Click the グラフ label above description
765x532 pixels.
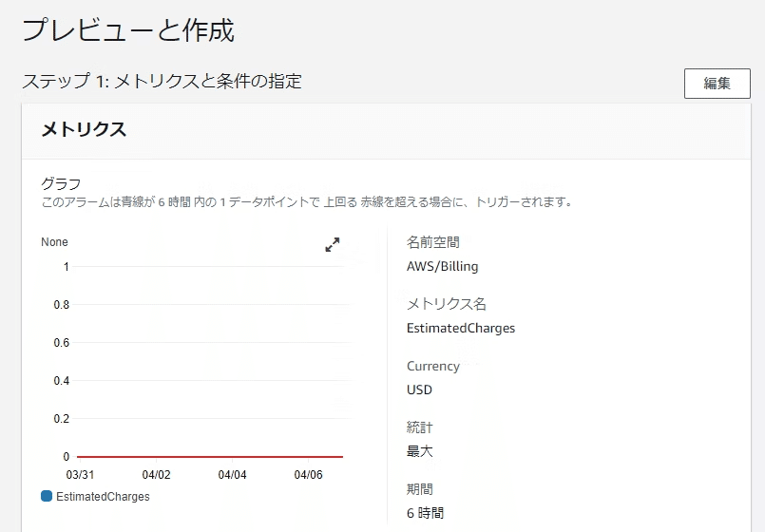tap(61, 184)
